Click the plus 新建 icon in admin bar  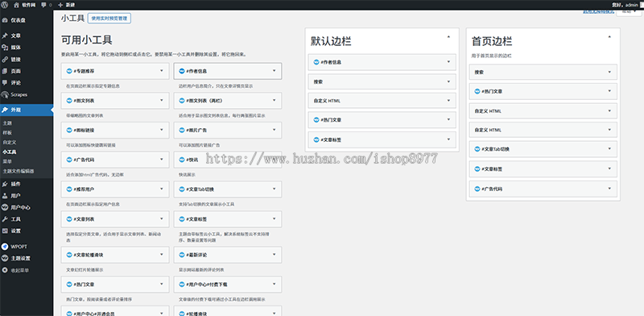tap(60, 5)
